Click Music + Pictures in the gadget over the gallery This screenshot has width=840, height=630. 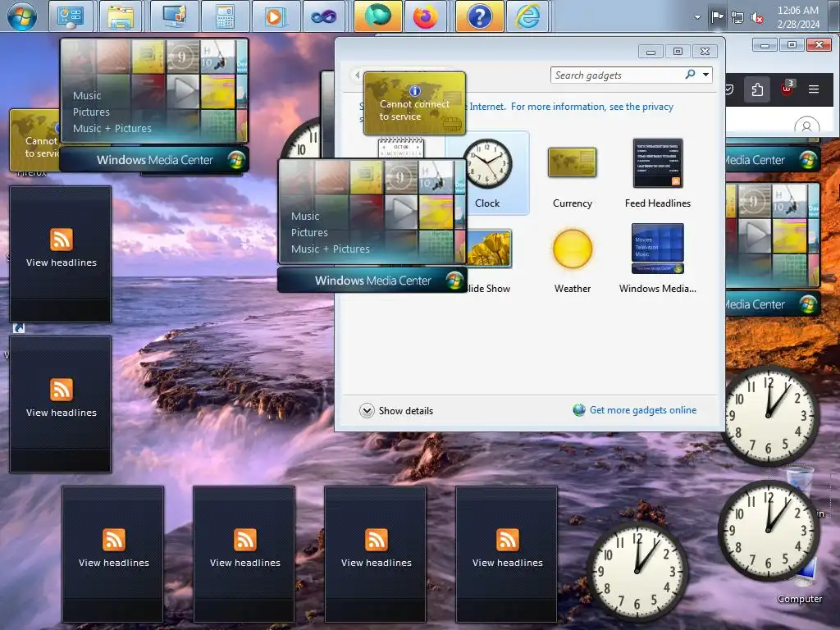coord(330,249)
